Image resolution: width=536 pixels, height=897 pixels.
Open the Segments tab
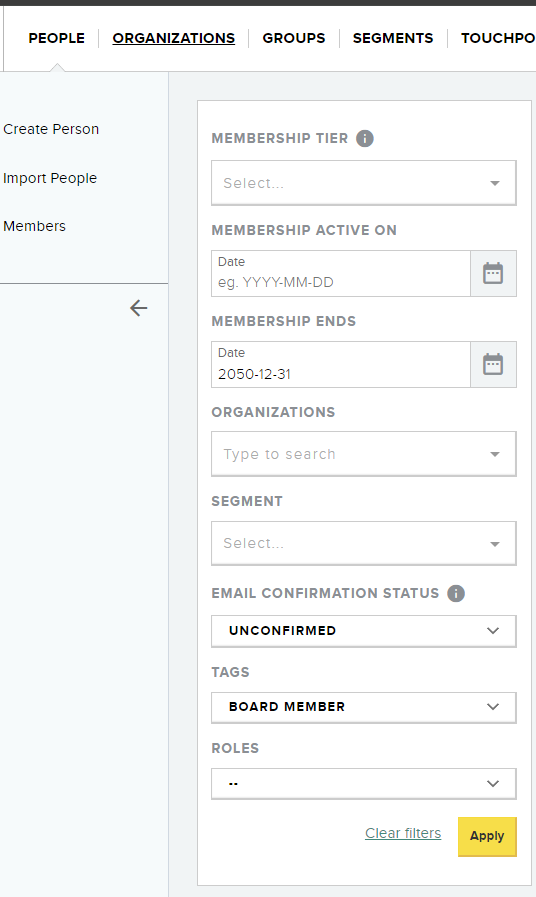(393, 38)
